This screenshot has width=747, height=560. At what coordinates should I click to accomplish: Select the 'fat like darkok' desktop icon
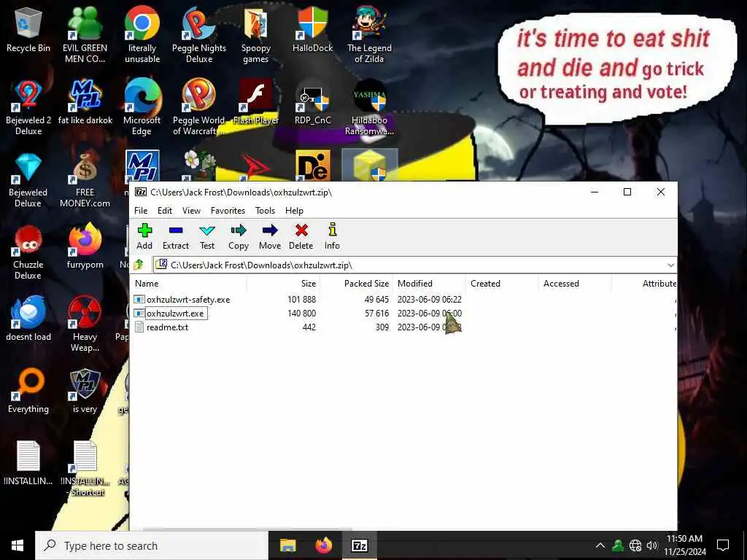85,102
